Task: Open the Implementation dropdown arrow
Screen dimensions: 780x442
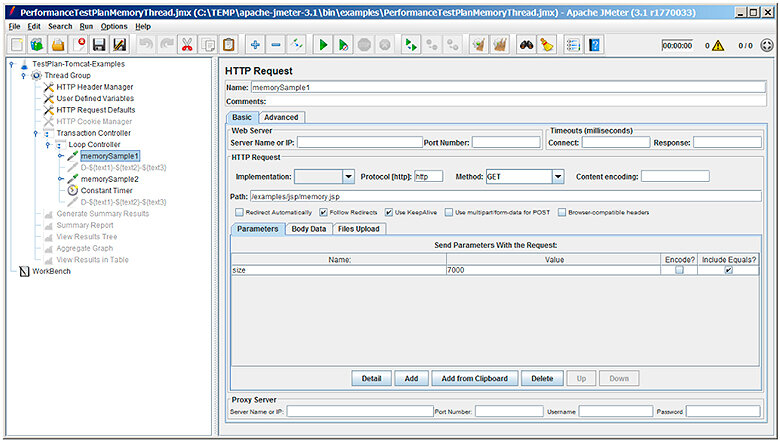Action: [x=348, y=177]
